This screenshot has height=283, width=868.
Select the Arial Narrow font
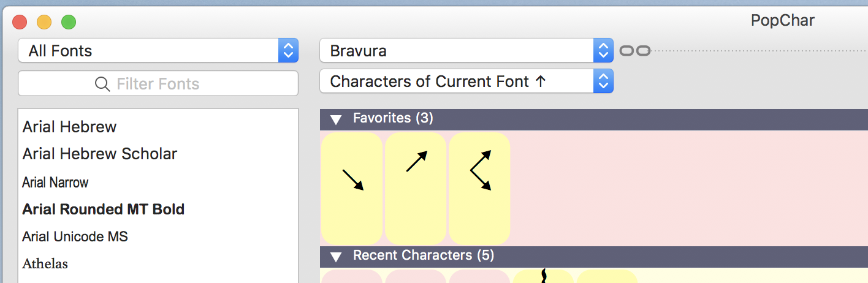pos(56,183)
